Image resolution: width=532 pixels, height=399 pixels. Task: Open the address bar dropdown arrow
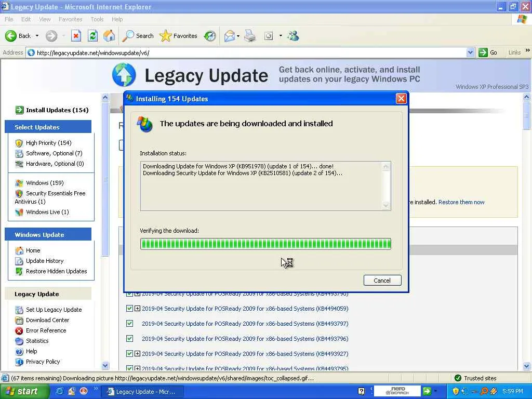(470, 52)
